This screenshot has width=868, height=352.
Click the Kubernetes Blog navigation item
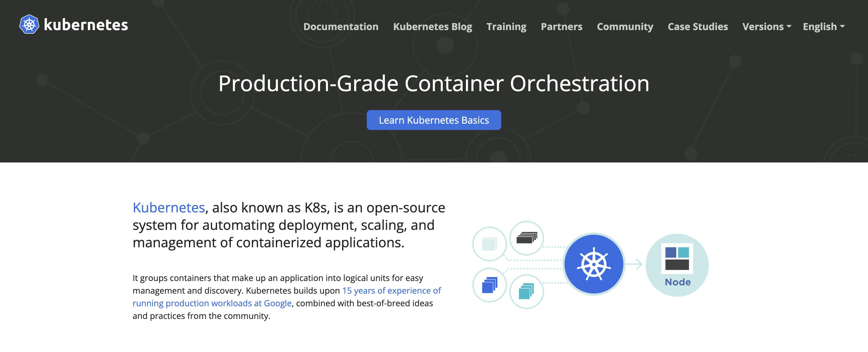[432, 26]
